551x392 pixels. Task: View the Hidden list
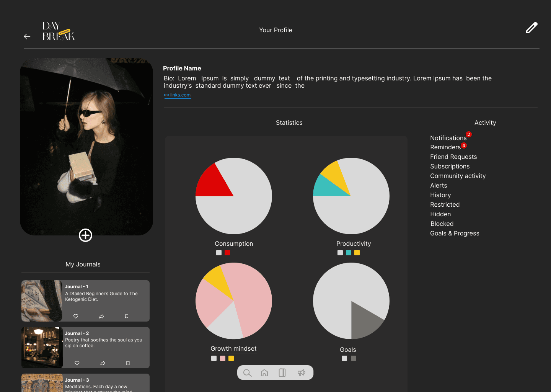[x=440, y=214]
